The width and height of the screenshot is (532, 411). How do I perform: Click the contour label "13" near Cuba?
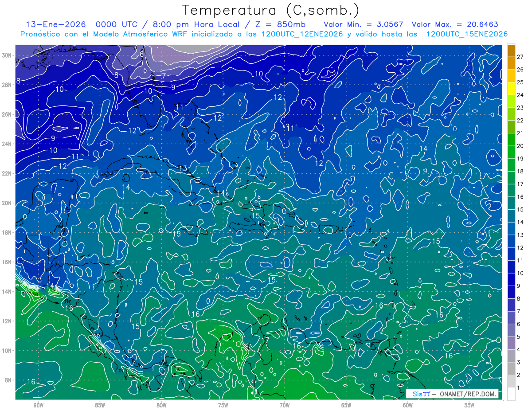(x=183, y=168)
